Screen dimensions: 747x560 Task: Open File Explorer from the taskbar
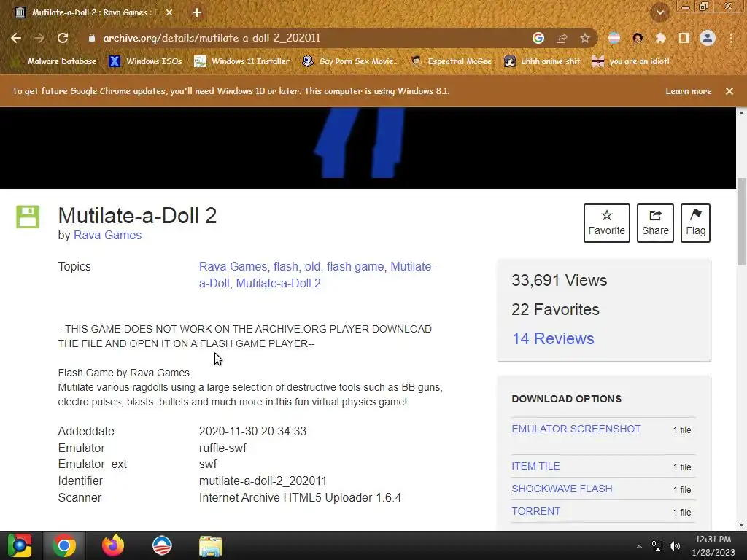click(x=211, y=545)
